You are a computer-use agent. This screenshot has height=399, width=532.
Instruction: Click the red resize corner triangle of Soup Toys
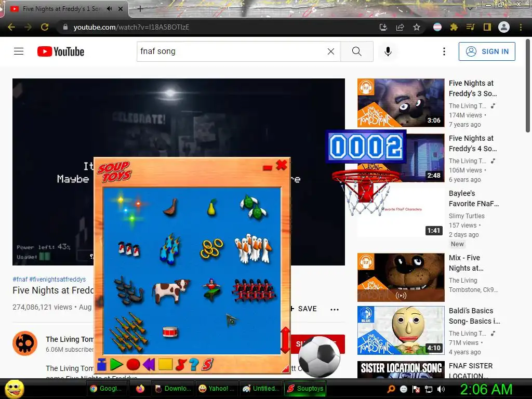pos(286,369)
